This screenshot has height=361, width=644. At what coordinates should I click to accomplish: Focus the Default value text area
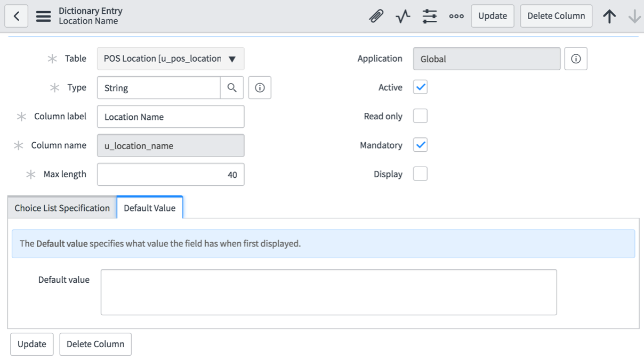click(x=329, y=292)
